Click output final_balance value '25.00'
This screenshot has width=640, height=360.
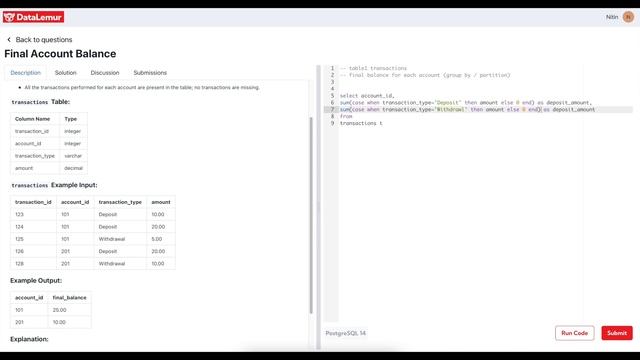pyautogui.click(x=59, y=310)
